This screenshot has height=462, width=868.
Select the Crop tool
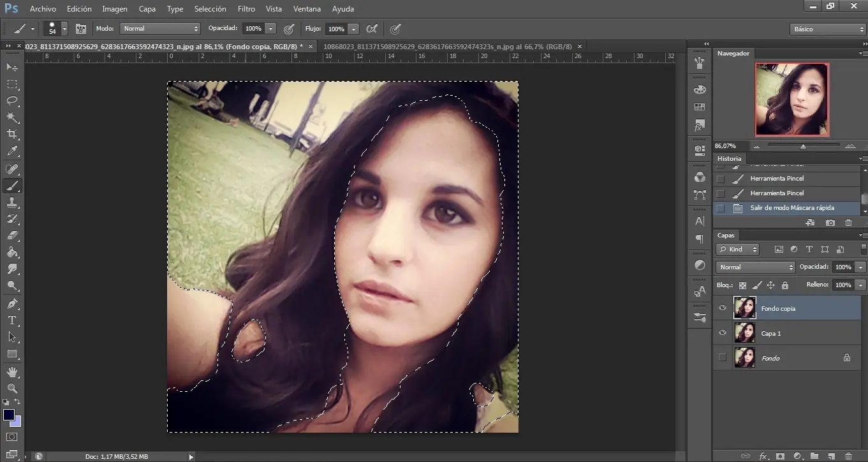(x=12, y=135)
